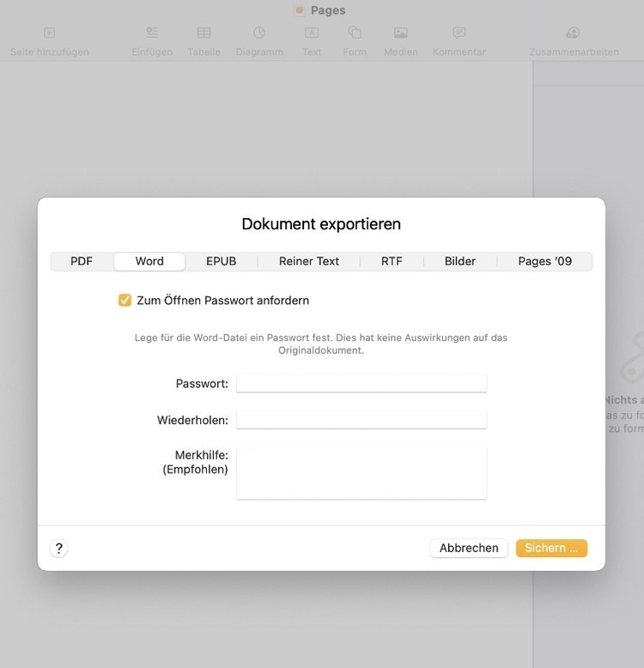
Task: Switch to the Bilder export tab
Action: (460, 261)
